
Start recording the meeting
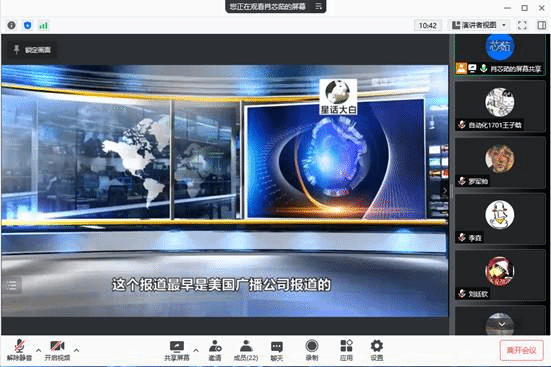[x=312, y=350]
